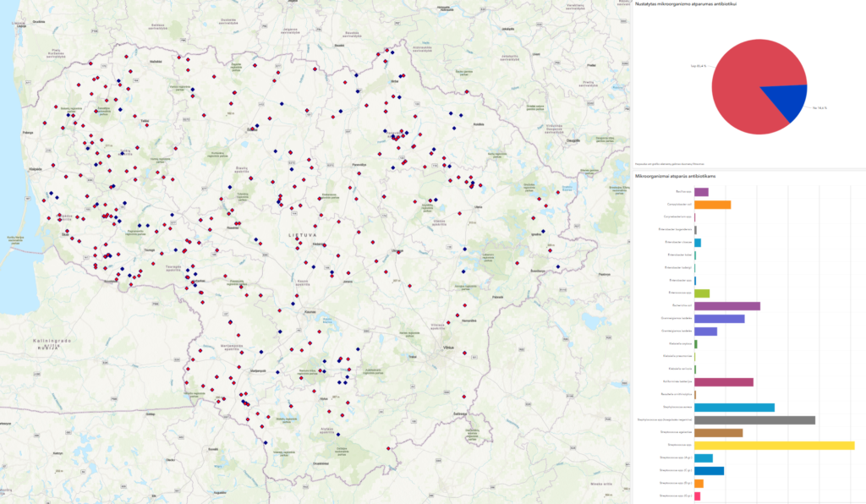Click the purple Bacillus spp. bar
The image size is (866, 504).
(701, 192)
